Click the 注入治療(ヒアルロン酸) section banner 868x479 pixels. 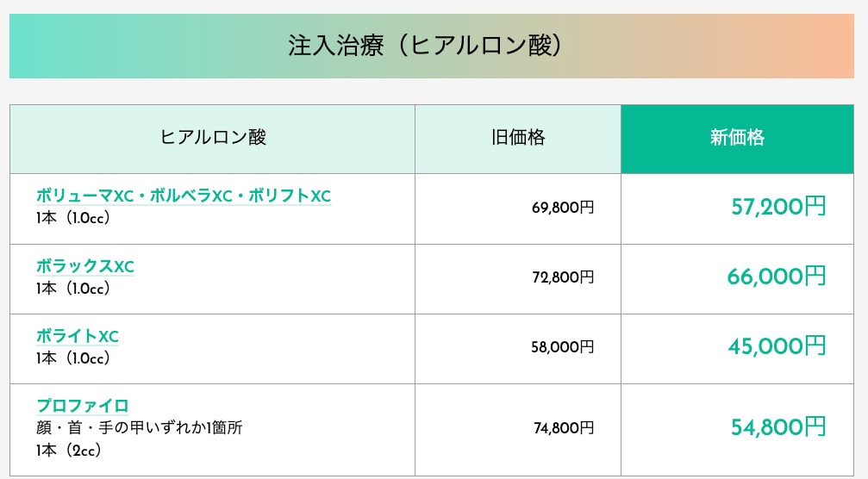[432, 46]
